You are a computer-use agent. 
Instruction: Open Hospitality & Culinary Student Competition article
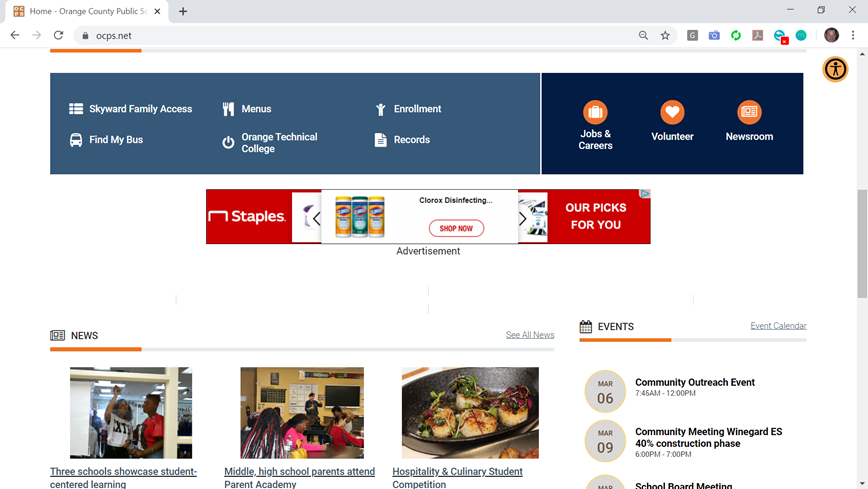pyautogui.click(x=457, y=477)
